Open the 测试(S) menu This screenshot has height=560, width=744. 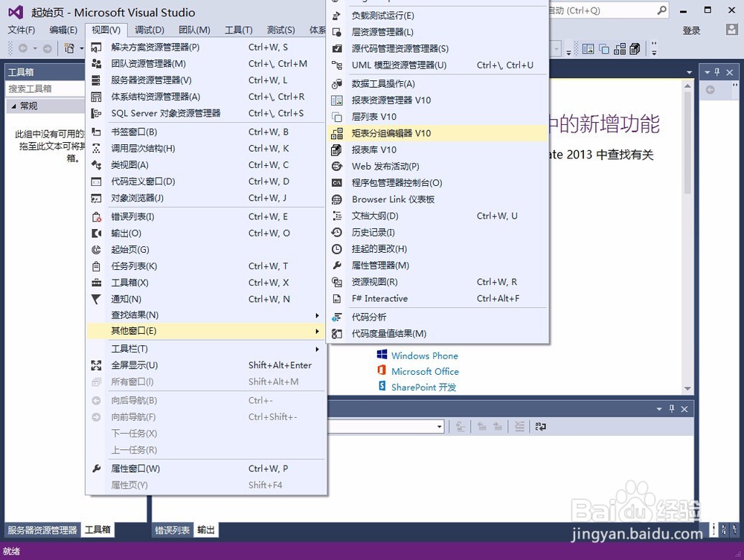click(x=280, y=30)
